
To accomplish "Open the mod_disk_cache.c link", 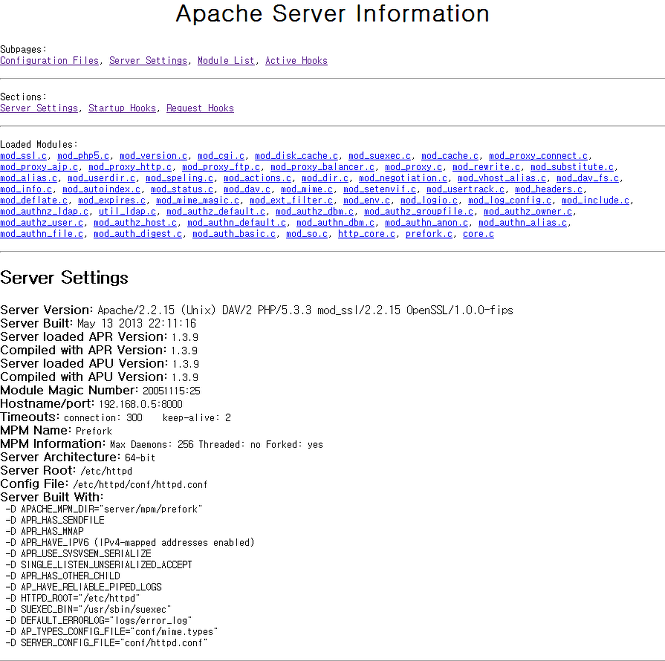I will pyautogui.click(x=296, y=156).
